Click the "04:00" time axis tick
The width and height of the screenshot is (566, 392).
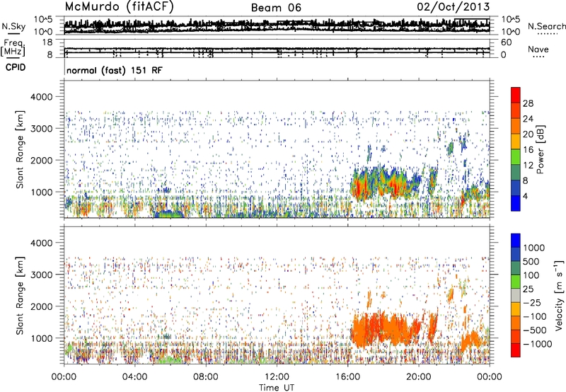134,377
